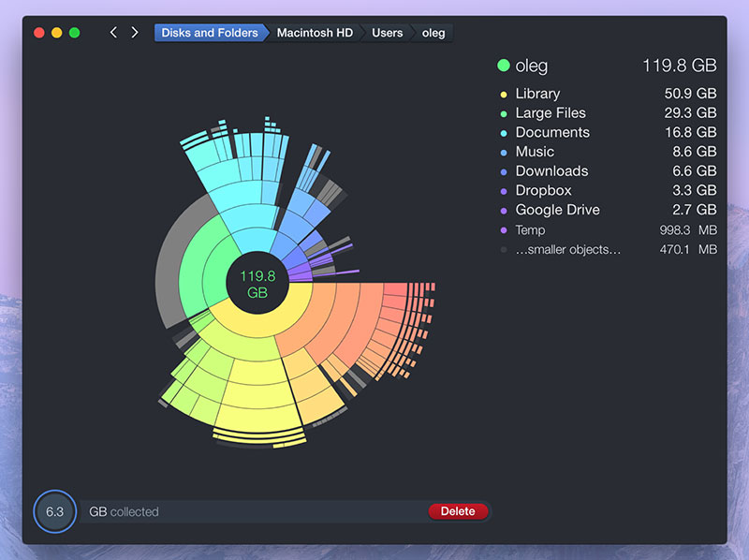Go to Disks and Folders breadcrumb
749x560 pixels.
pos(209,33)
